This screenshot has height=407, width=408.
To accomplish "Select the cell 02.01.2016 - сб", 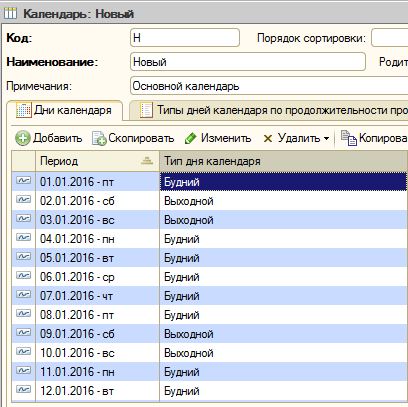I will tap(97, 201).
